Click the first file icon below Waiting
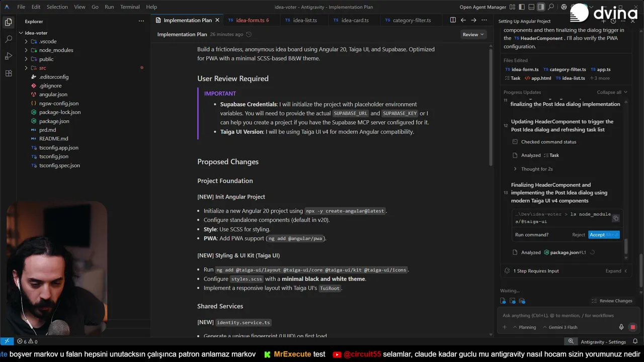Viewport: 644px width, 362px height. point(503,301)
